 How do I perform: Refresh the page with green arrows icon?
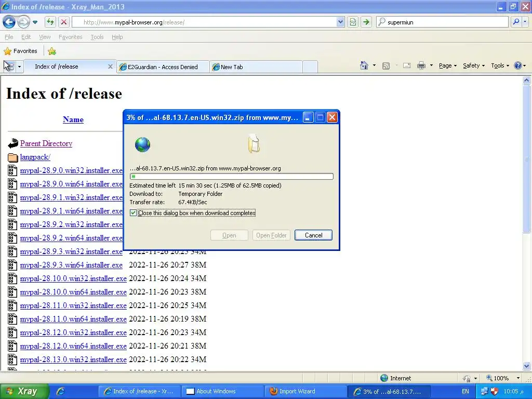pos(50,22)
